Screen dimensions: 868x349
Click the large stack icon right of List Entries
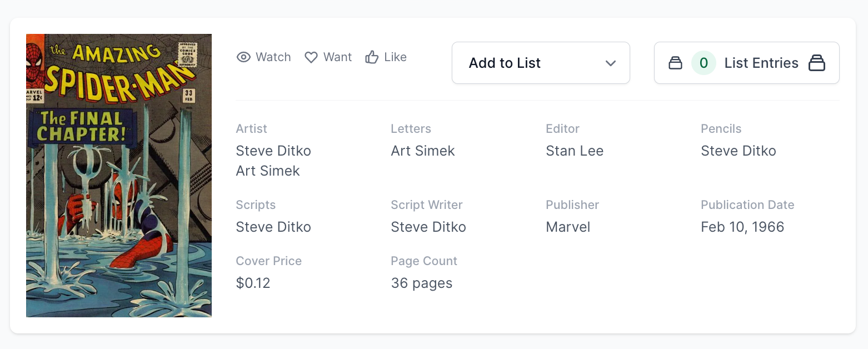817,63
